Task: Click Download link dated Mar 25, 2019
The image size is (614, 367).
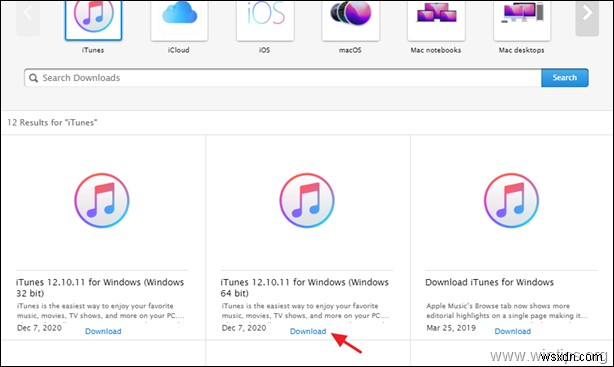Action: click(513, 331)
